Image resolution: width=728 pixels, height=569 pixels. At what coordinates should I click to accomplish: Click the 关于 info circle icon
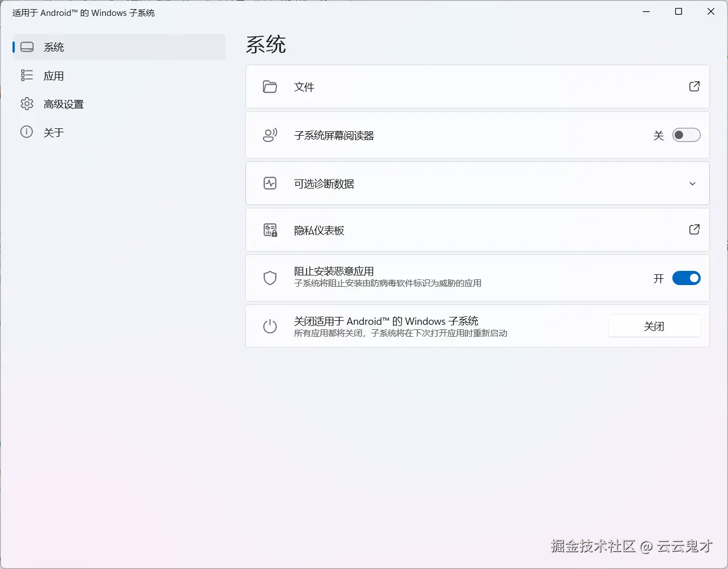tap(27, 132)
